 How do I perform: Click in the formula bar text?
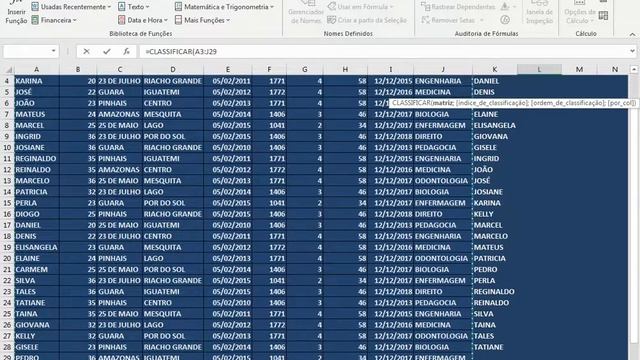181,52
